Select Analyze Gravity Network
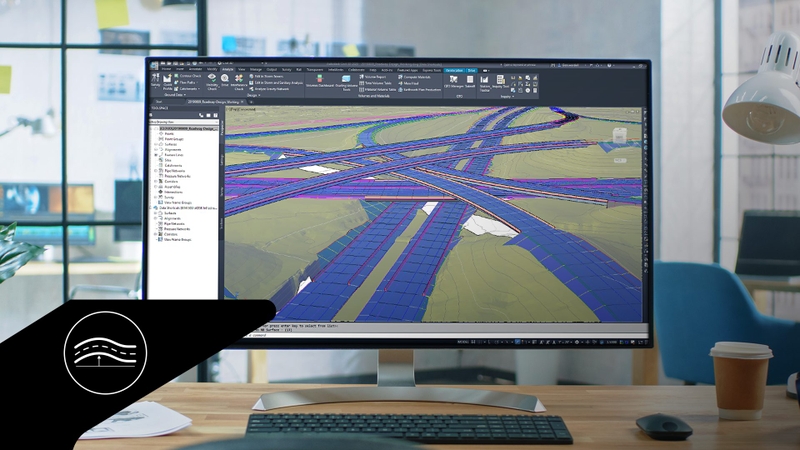Viewport: 800px width, 450px height. point(269,89)
